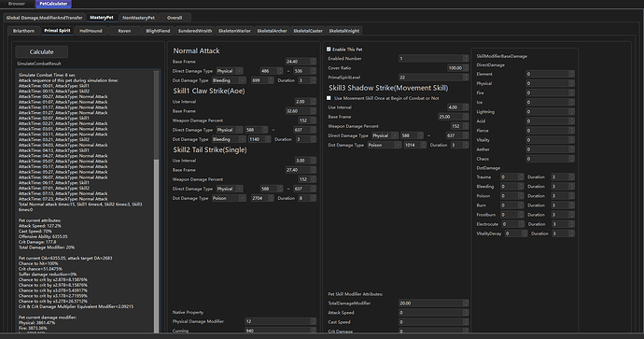Select the MasteryPet tab

click(x=102, y=18)
